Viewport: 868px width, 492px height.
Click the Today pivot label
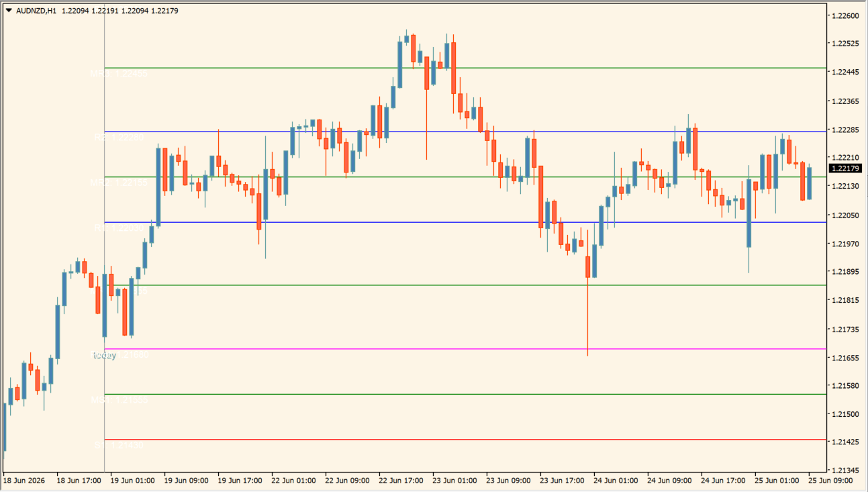tap(104, 355)
